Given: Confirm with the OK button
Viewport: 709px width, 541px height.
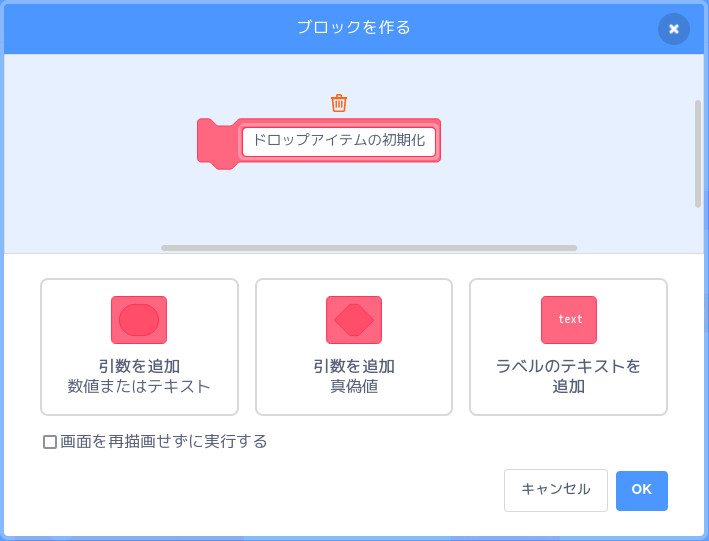Looking at the screenshot, I should (642, 490).
